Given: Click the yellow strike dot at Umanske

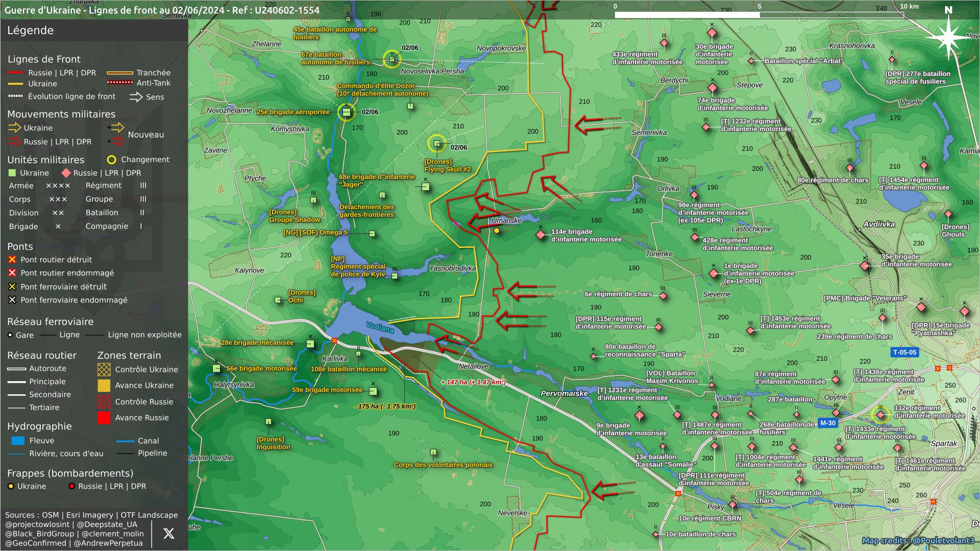Looking at the screenshot, I should click(x=496, y=231).
